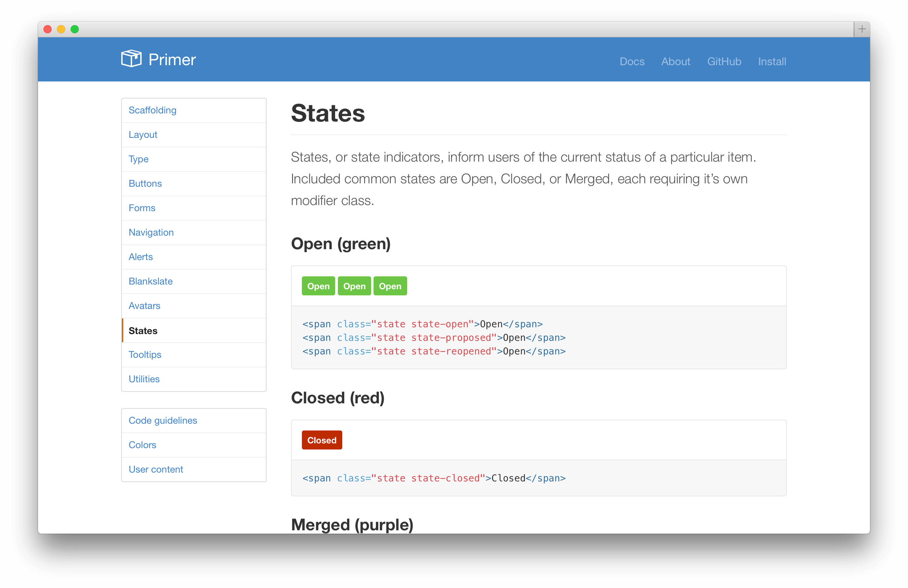Select Scaffolding in the sidebar
The image size is (908, 588).
pos(152,110)
